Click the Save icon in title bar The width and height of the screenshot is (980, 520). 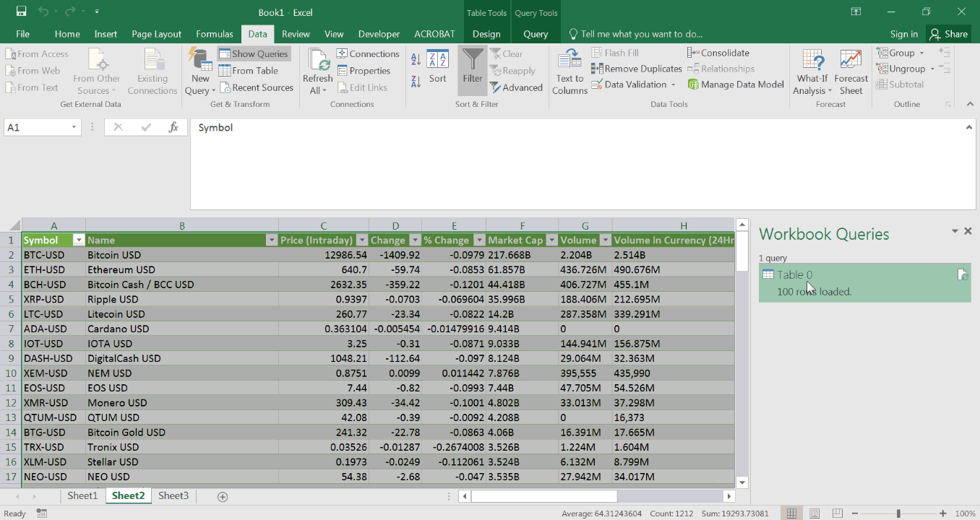click(21, 12)
